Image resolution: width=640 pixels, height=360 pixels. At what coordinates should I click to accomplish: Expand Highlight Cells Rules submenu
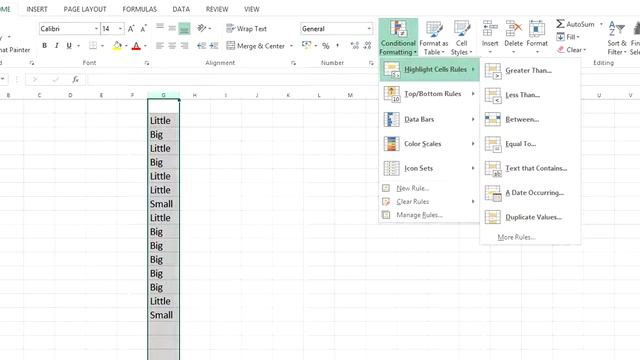(x=429, y=69)
